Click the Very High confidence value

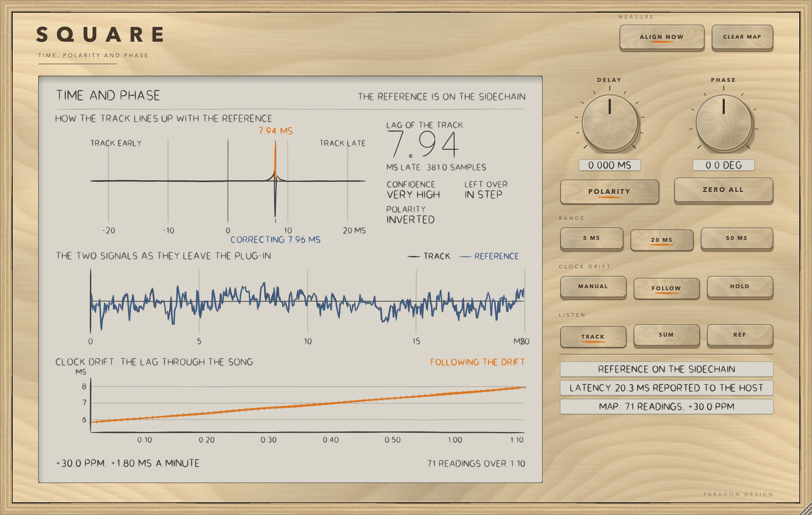tap(413, 195)
